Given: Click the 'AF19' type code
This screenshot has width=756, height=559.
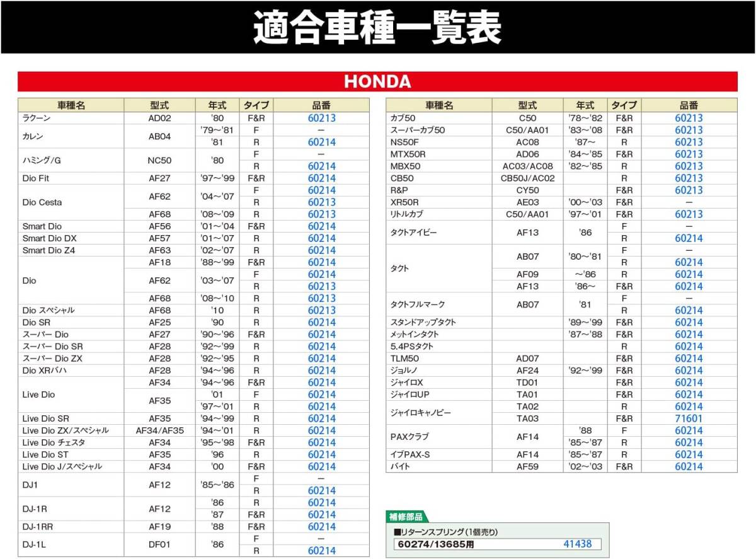Looking at the screenshot, I should (x=159, y=526).
